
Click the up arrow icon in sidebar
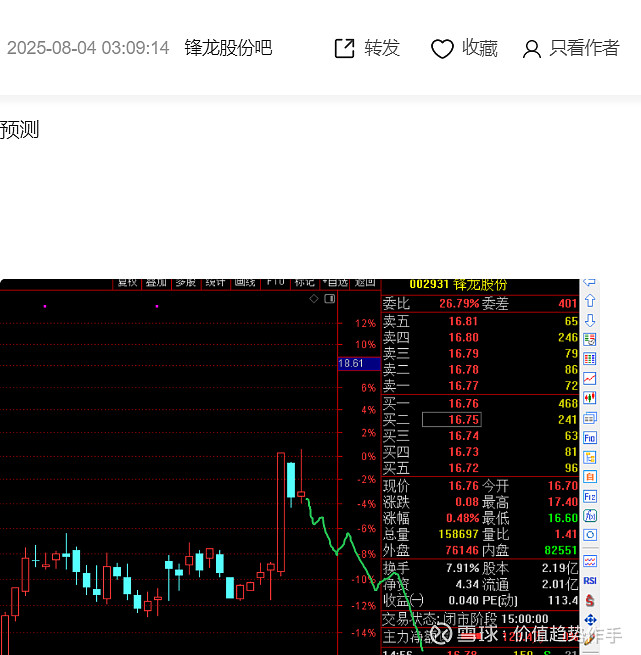point(590,300)
